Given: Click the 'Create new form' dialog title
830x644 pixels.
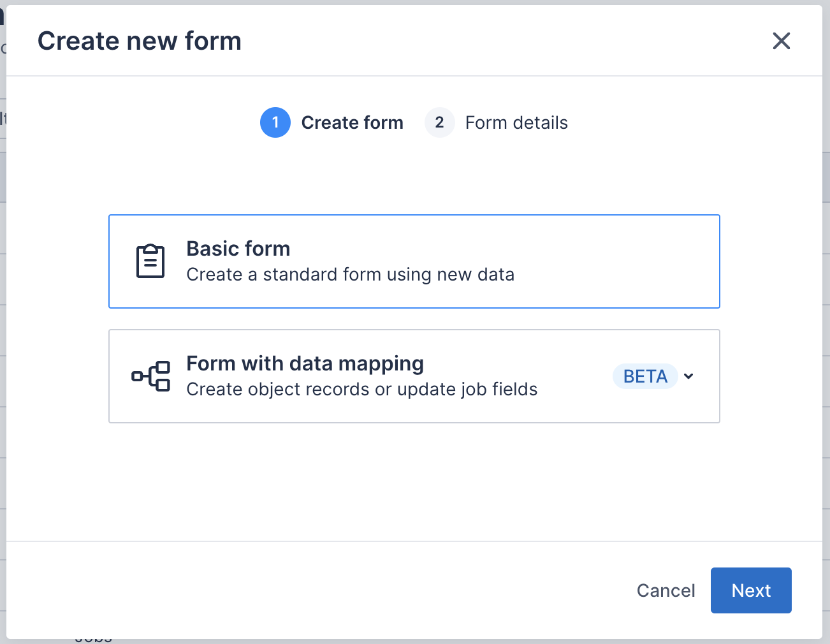Looking at the screenshot, I should (140, 41).
